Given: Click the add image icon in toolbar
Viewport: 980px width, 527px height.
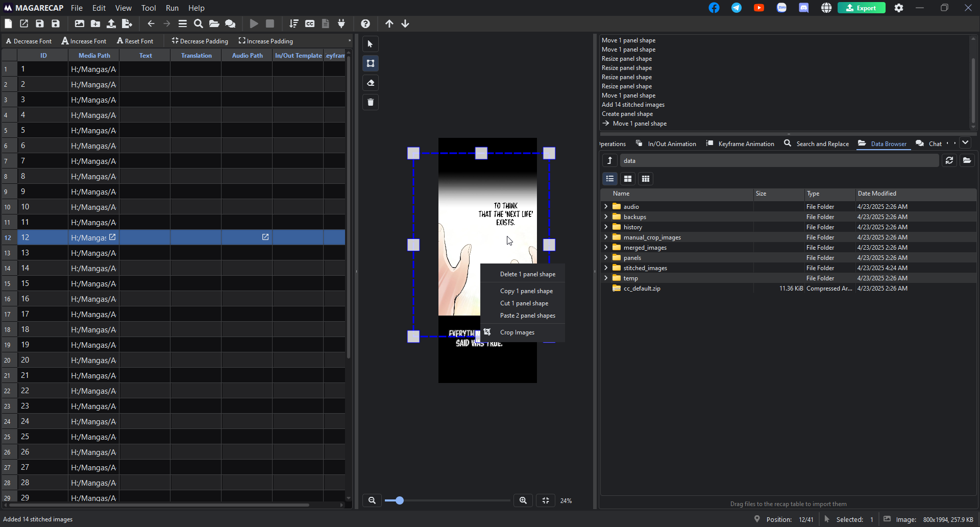Looking at the screenshot, I should (79, 23).
